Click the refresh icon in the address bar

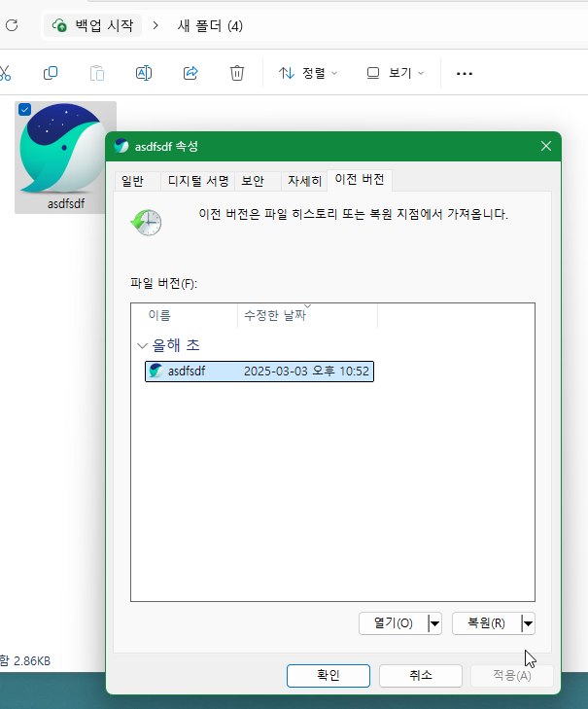point(12,25)
